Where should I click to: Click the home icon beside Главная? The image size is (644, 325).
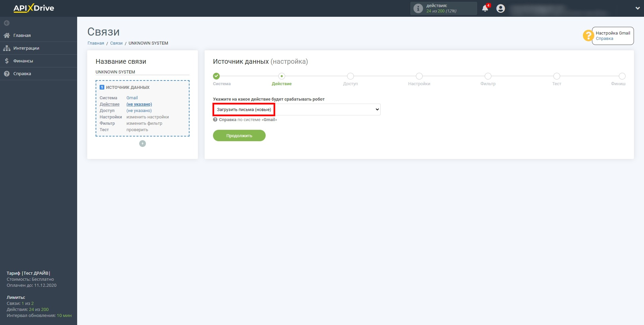(x=7, y=35)
